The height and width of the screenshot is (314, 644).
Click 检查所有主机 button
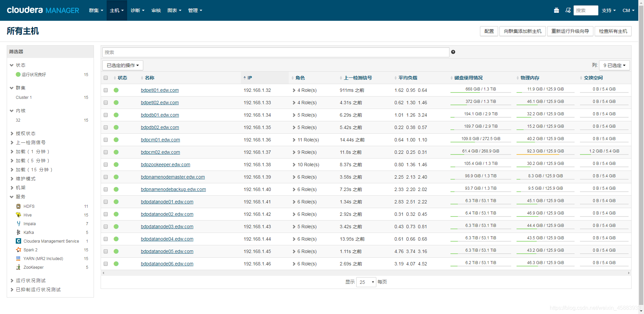pos(613,31)
